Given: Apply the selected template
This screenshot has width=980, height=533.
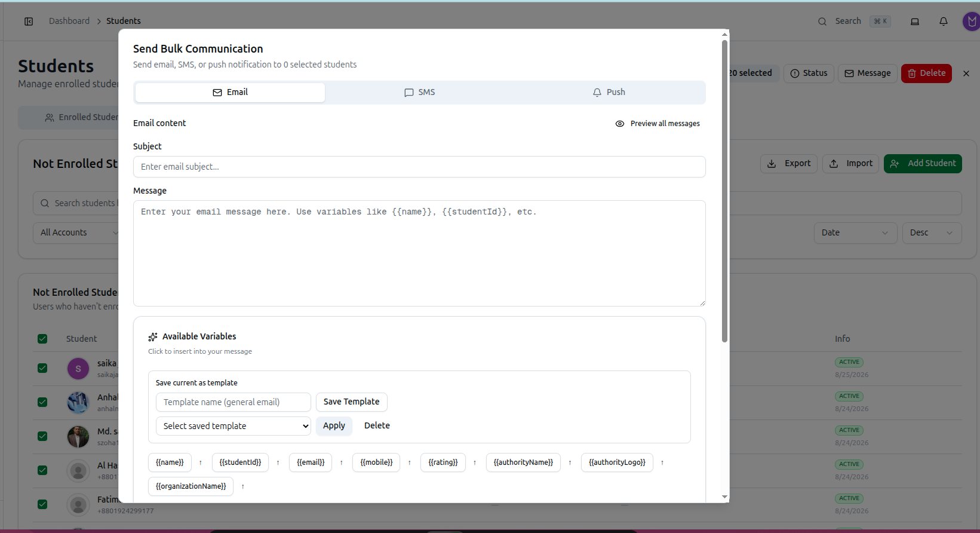Looking at the screenshot, I should point(334,426).
